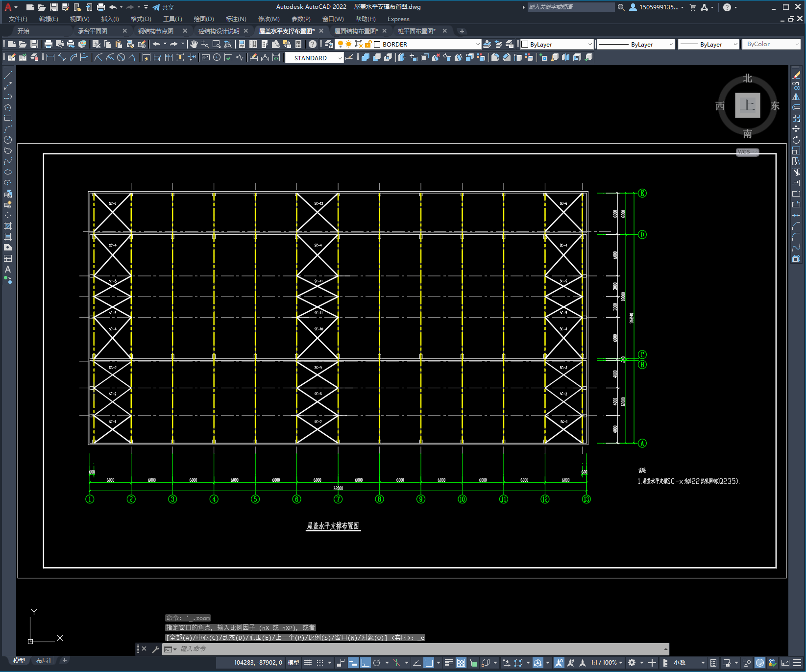Click the keyword search input field
Screen dimensions: 806x672
pyautogui.click(x=571, y=7)
